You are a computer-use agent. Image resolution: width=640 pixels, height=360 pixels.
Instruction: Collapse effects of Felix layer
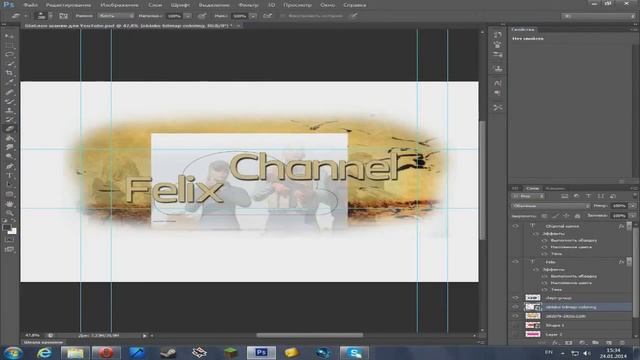click(x=630, y=262)
